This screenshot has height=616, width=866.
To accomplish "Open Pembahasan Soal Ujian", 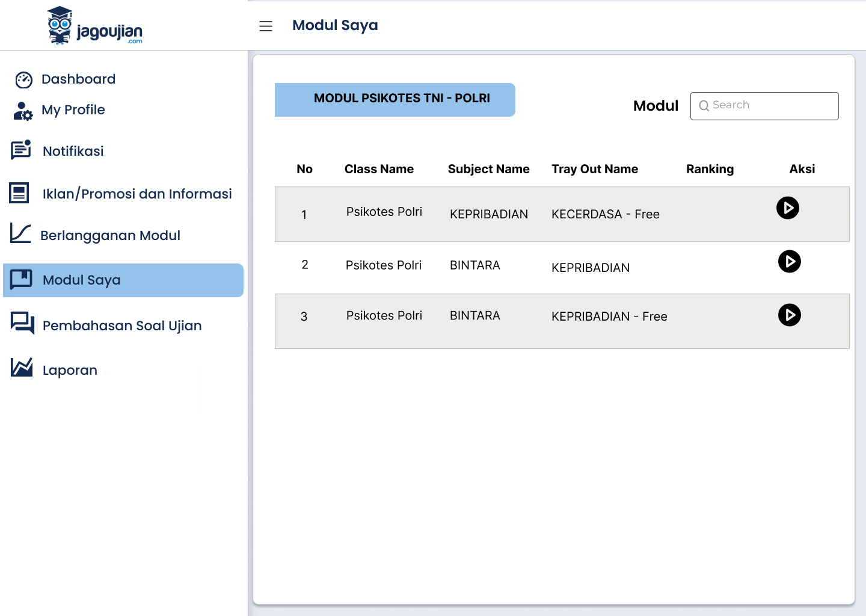I will (122, 325).
